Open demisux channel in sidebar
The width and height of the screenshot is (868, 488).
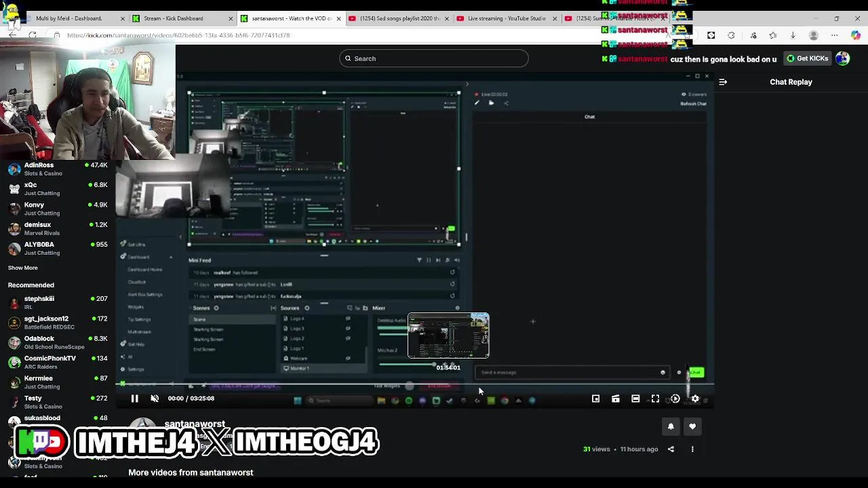tap(58, 228)
